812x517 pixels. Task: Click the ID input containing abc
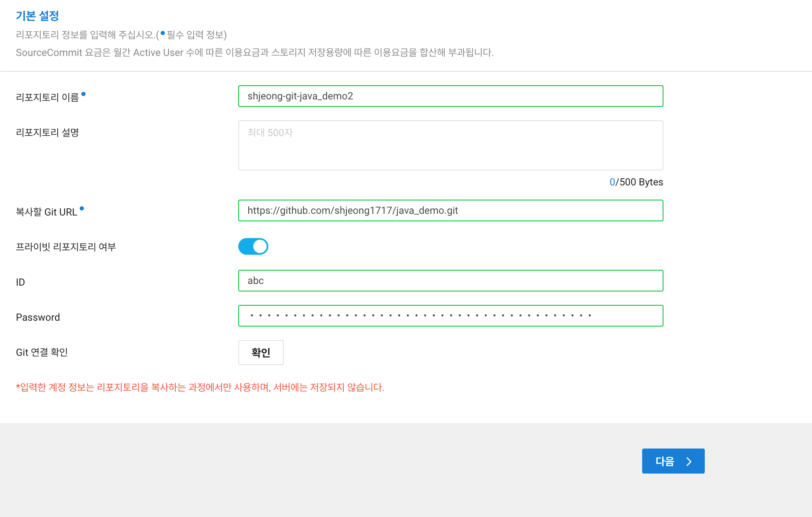(x=450, y=281)
